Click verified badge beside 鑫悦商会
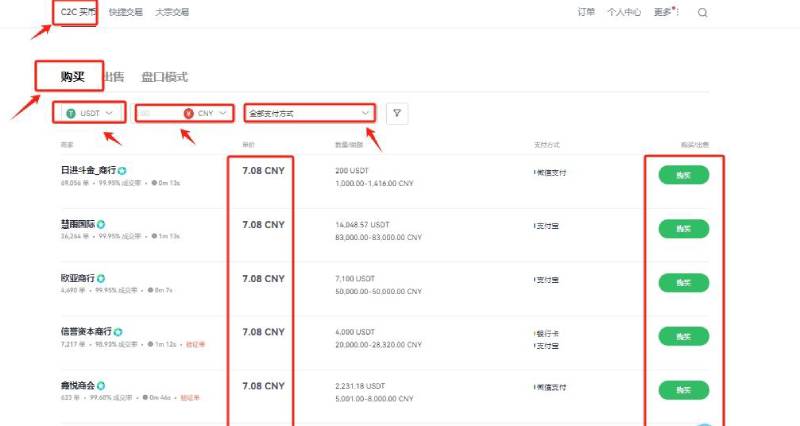800x426 pixels. pos(101,386)
